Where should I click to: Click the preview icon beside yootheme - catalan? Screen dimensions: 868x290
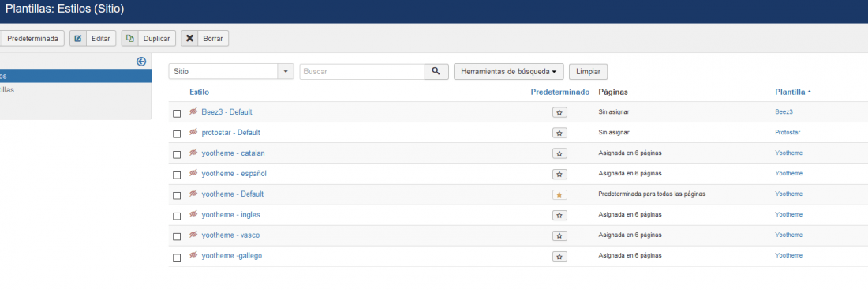(x=193, y=153)
